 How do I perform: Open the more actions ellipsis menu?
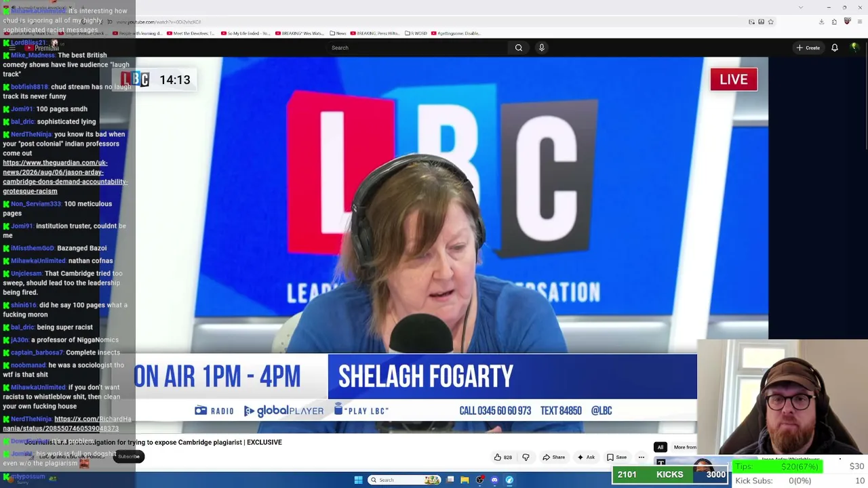point(642,457)
